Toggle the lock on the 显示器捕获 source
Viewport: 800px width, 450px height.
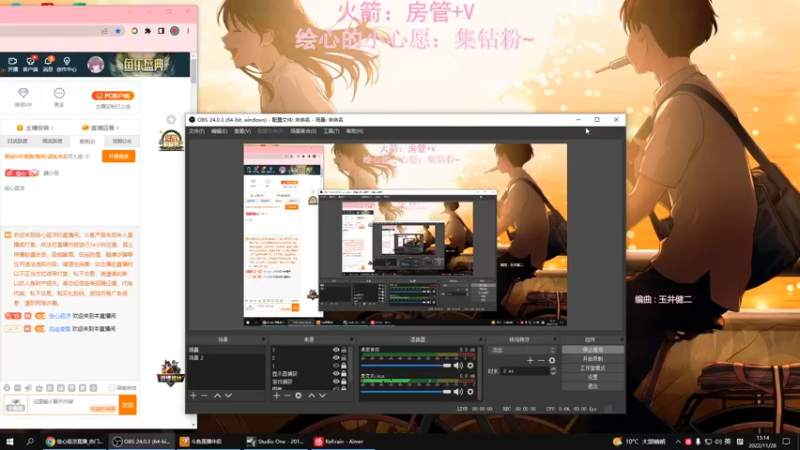(x=344, y=373)
